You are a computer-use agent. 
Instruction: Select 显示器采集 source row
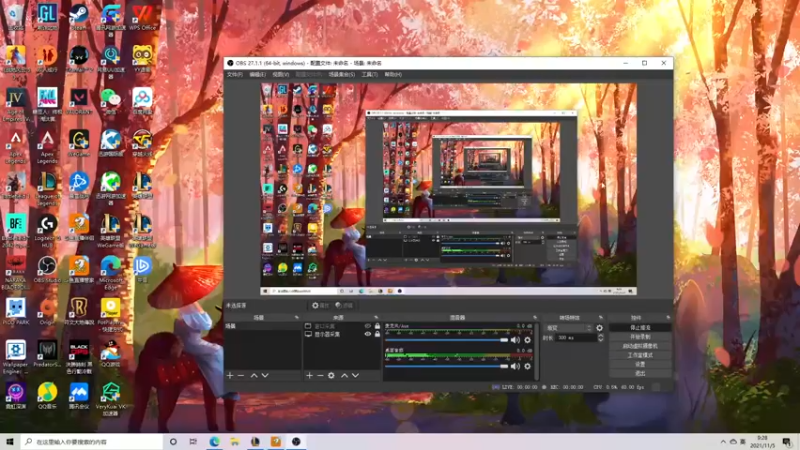click(x=342, y=334)
